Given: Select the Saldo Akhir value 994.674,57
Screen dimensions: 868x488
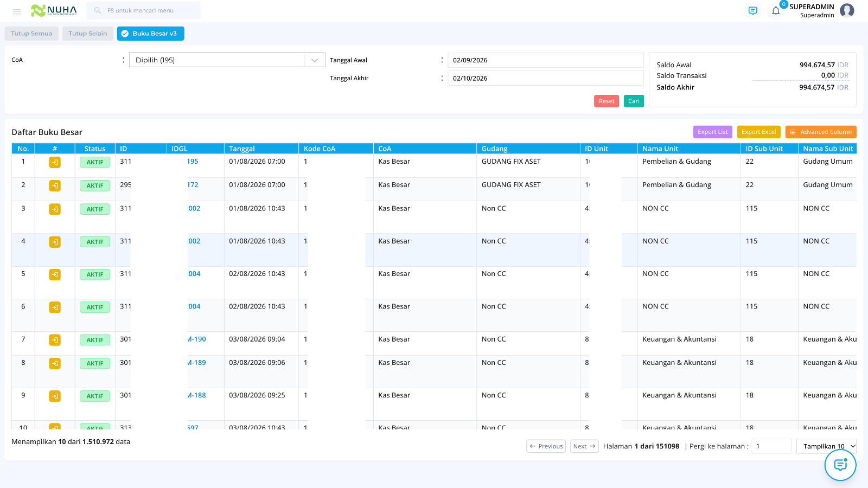Looking at the screenshot, I should tap(816, 87).
